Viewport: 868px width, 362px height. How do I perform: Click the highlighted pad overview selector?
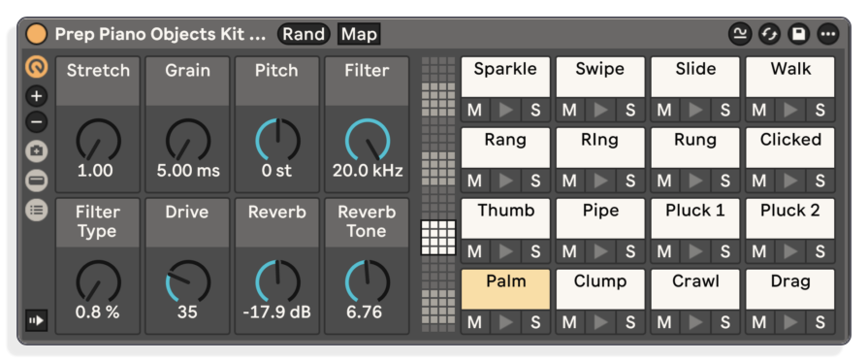(x=438, y=237)
